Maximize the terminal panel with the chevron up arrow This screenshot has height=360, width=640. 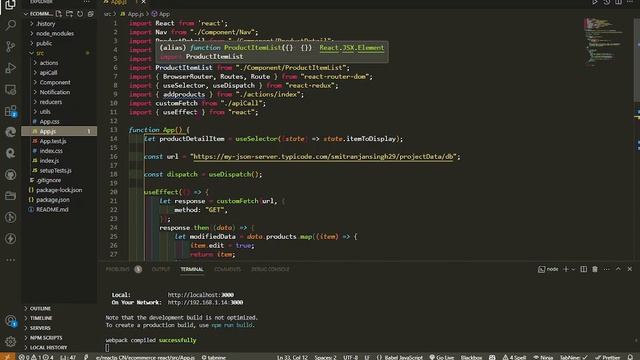click(618, 269)
